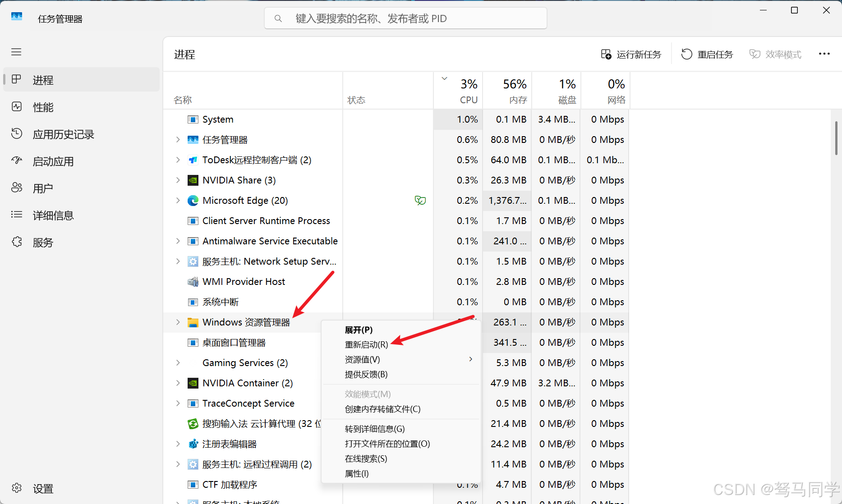Open the Performance page icon
The width and height of the screenshot is (842, 504).
(17, 107)
